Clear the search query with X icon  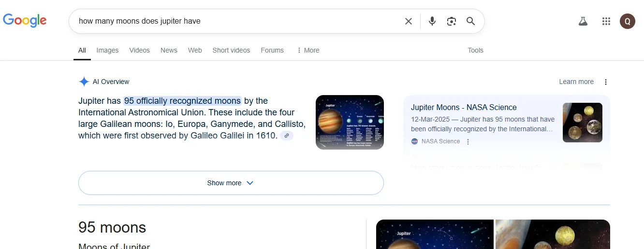coord(409,21)
